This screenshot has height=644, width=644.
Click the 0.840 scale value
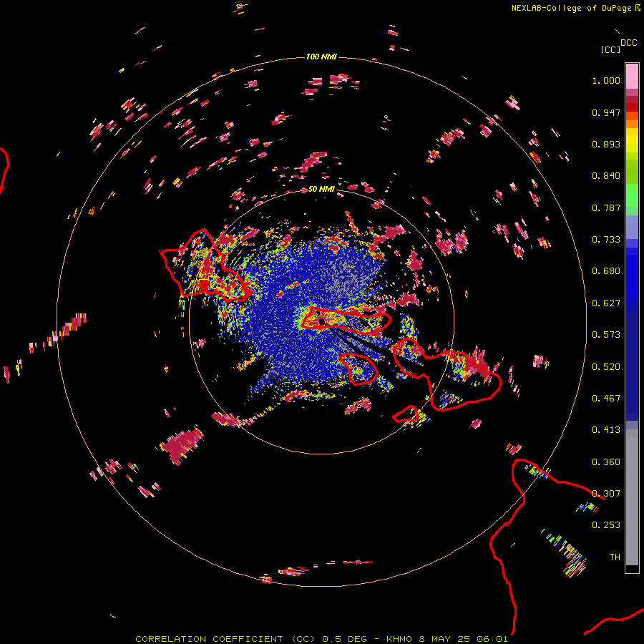pos(606,176)
